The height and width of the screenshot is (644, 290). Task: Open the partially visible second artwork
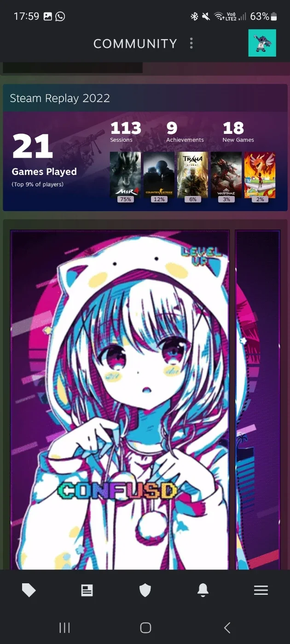click(x=258, y=400)
